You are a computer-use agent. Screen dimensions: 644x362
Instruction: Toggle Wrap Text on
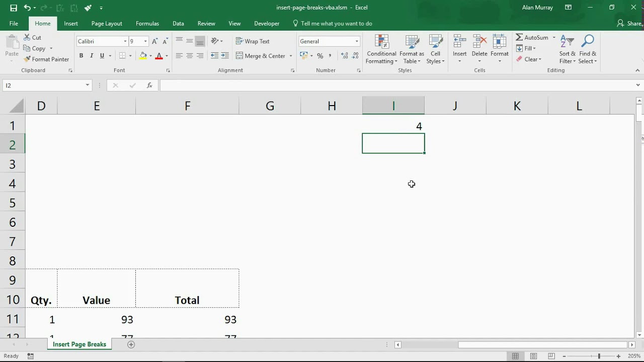[253, 41]
